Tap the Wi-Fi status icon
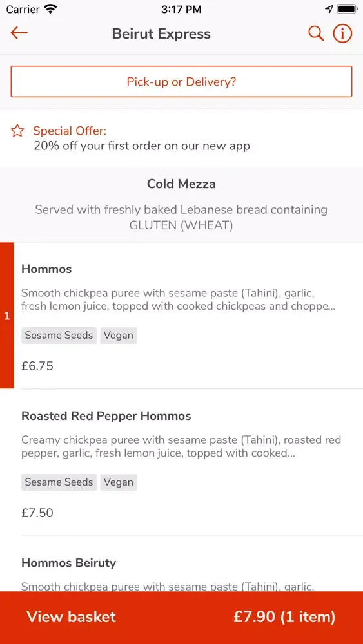Viewport: 363px width, 644px height. click(x=50, y=9)
